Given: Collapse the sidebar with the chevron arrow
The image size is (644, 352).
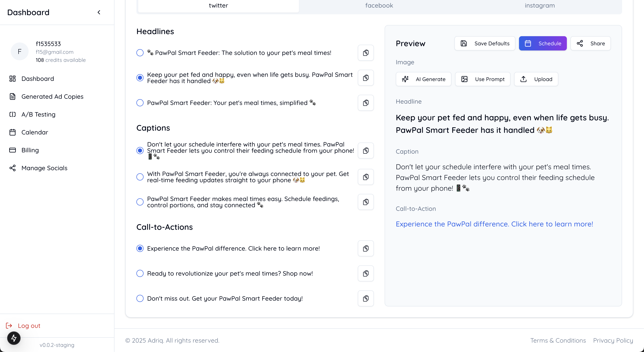Looking at the screenshot, I should pyautogui.click(x=99, y=12).
